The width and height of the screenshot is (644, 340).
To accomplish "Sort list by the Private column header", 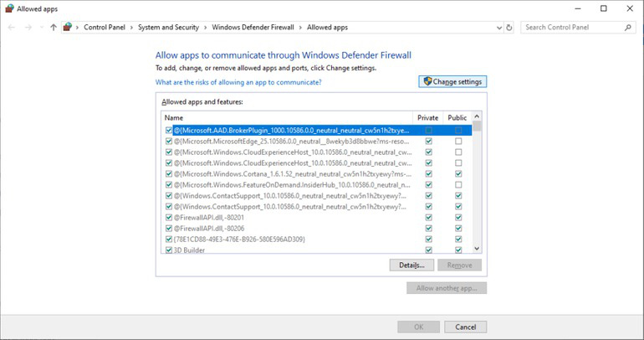I will pyautogui.click(x=428, y=117).
